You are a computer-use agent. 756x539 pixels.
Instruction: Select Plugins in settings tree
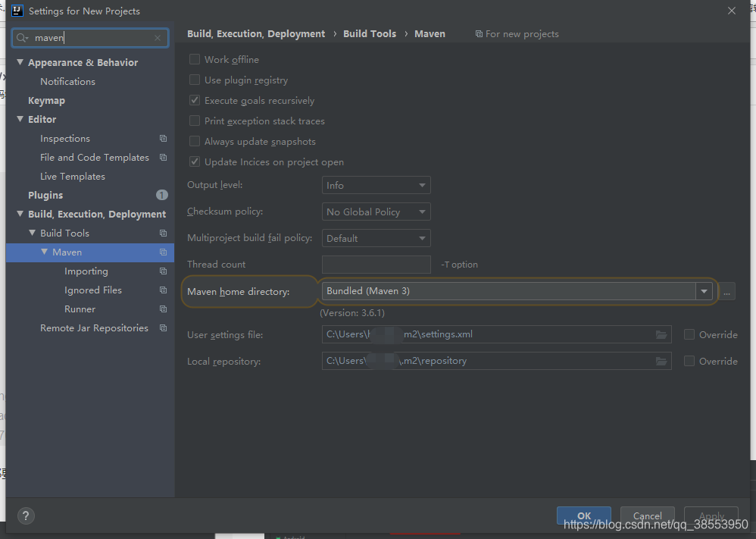click(45, 195)
